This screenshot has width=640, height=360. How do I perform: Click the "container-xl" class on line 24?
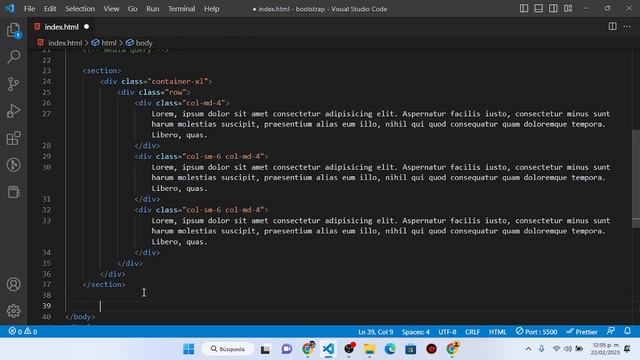[178, 81]
